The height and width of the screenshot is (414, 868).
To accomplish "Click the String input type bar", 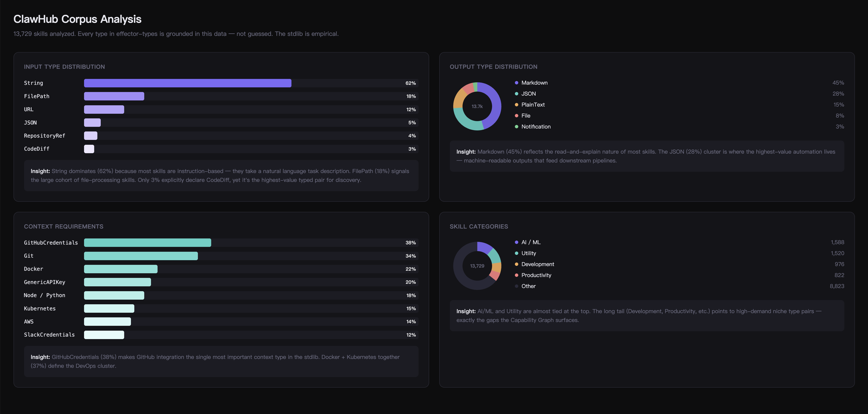I will click(187, 83).
